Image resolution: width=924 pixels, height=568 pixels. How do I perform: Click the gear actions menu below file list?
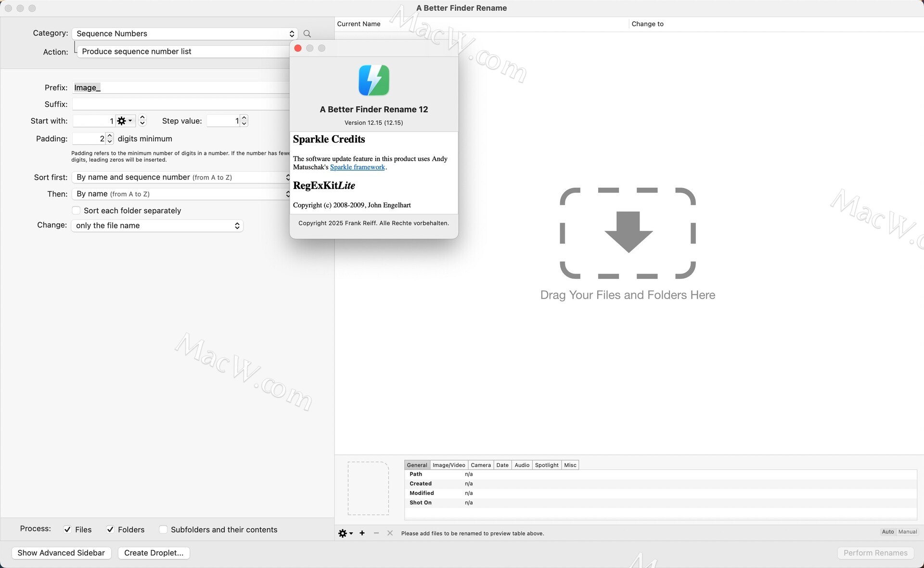coord(346,533)
